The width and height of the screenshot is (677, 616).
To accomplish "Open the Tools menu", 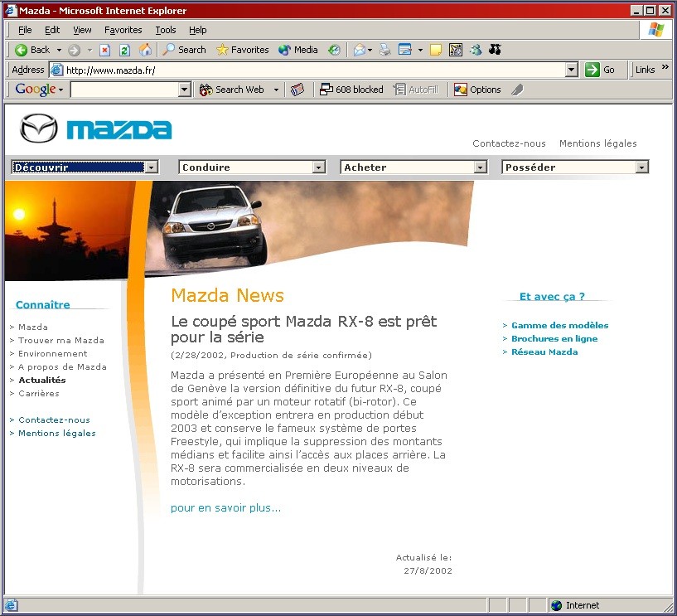I will (166, 30).
